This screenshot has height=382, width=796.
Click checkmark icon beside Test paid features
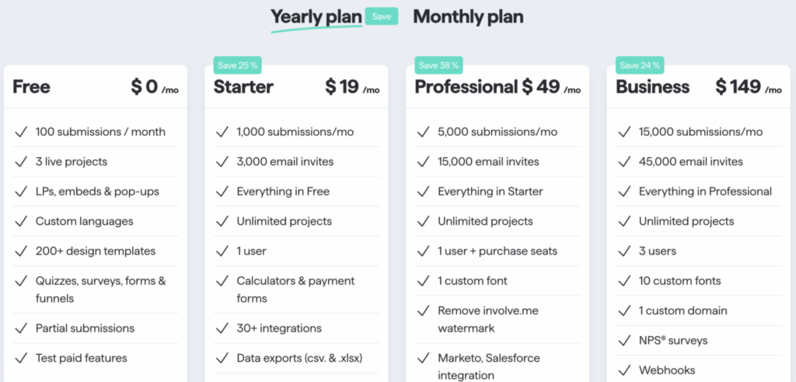click(x=21, y=358)
